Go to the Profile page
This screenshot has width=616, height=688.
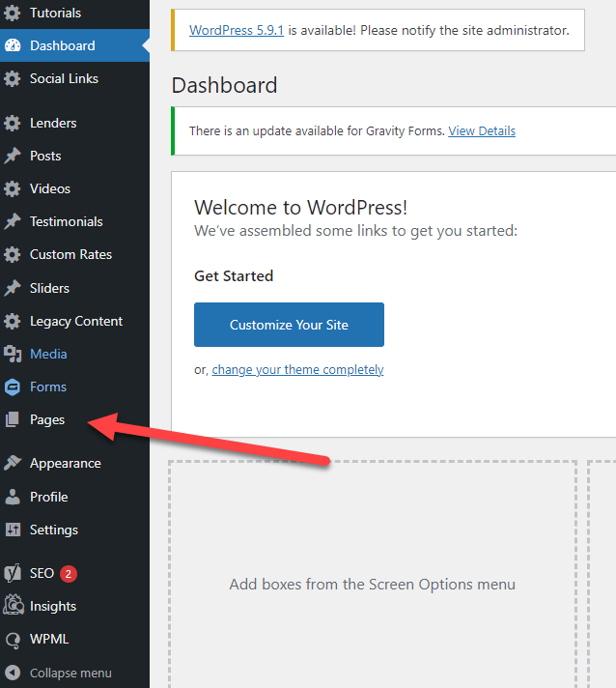[74, 497]
